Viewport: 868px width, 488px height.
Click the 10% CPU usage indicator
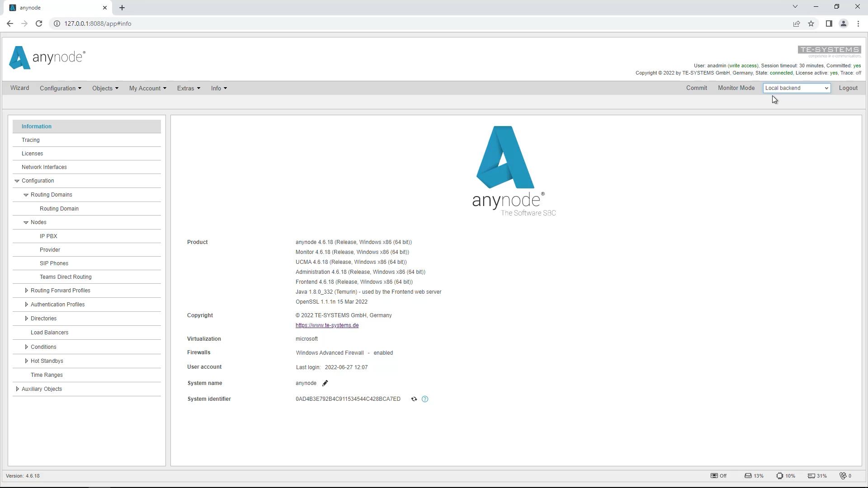786,476
